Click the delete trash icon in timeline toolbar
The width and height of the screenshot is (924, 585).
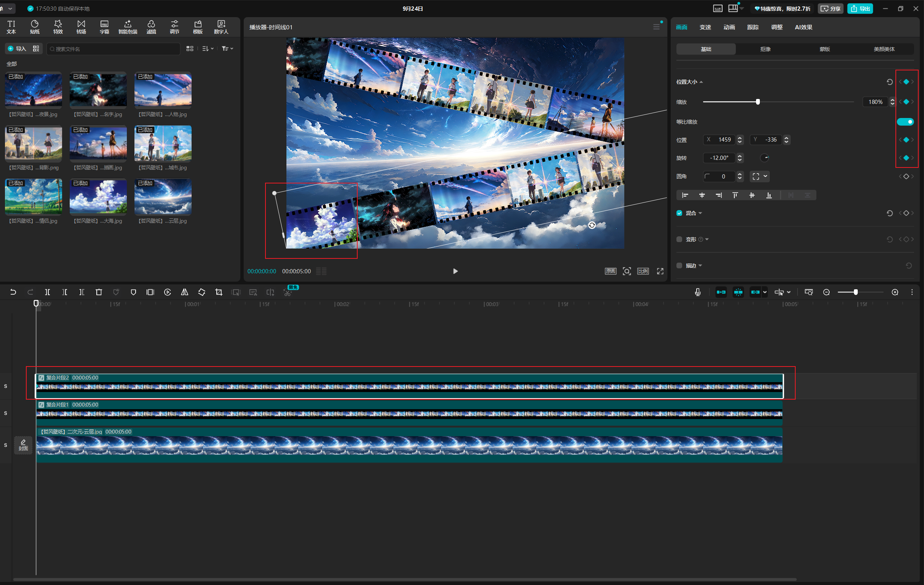click(x=99, y=292)
